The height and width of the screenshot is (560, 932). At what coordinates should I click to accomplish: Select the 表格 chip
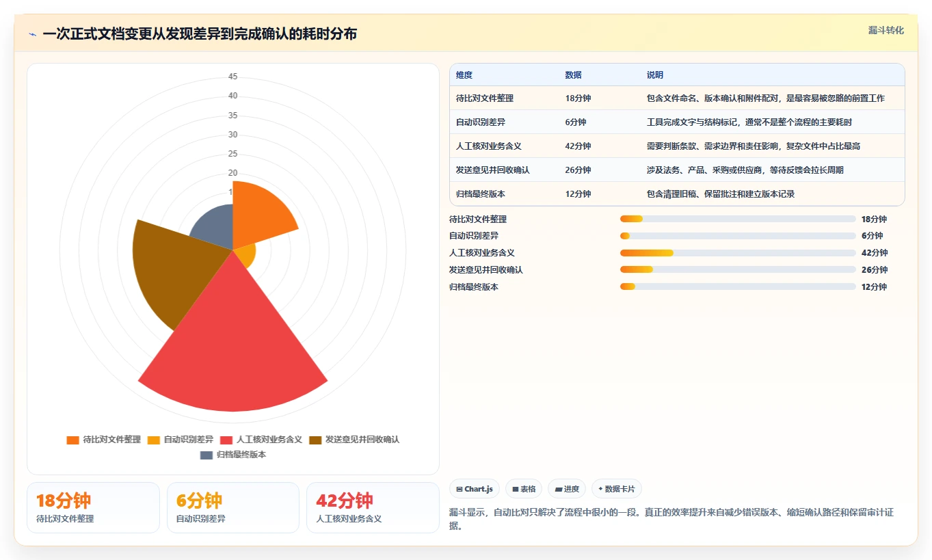point(524,489)
